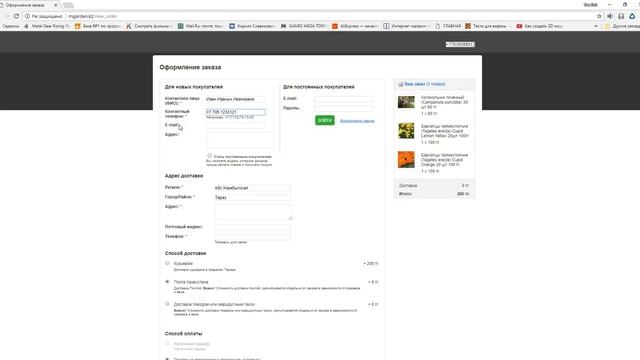The height and width of the screenshot is (360, 640).
Task: Click the delivery region field
Action: click(253, 188)
